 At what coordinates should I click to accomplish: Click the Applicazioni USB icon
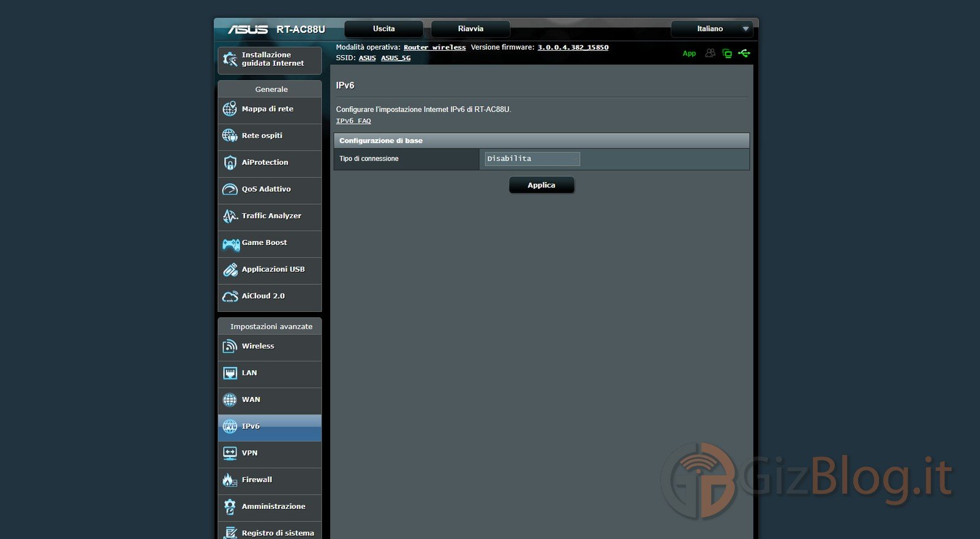point(230,269)
